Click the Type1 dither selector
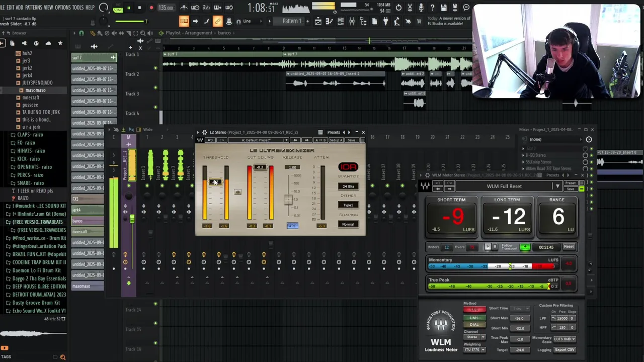This screenshot has width=644, height=362. (x=348, y=205)
